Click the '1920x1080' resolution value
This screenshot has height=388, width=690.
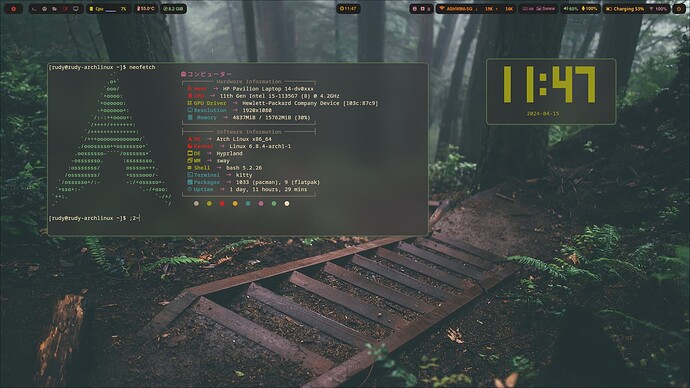257,110
